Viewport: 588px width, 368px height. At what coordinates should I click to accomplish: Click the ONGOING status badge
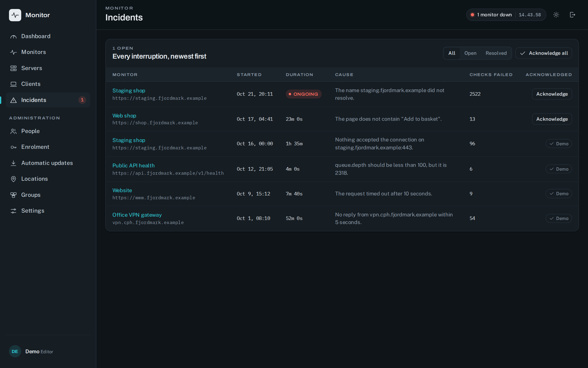pyautogui.click(x=304, y=94)
